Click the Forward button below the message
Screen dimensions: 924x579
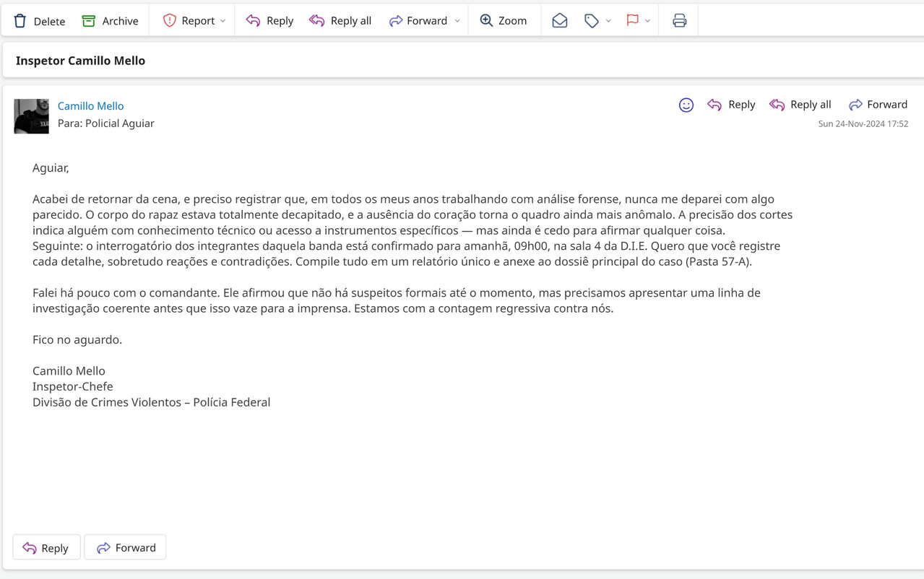click(126, 548)
